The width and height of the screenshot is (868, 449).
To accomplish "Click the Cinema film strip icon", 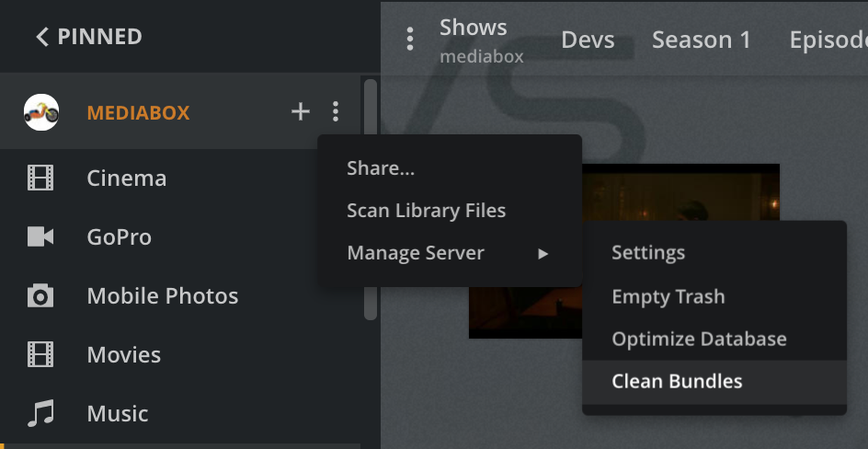I will [40, 178].
